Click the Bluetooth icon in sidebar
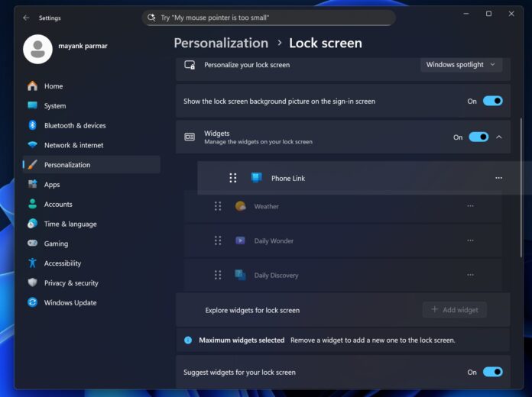This screenshot has width=532, height=397. (x=33, y=125)
